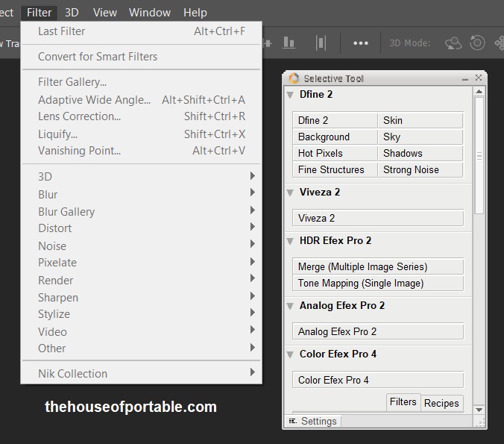Launch Color Efex Pro 4 button
Image resolution: width=504 pixels, height=444 pixels.
378,380
